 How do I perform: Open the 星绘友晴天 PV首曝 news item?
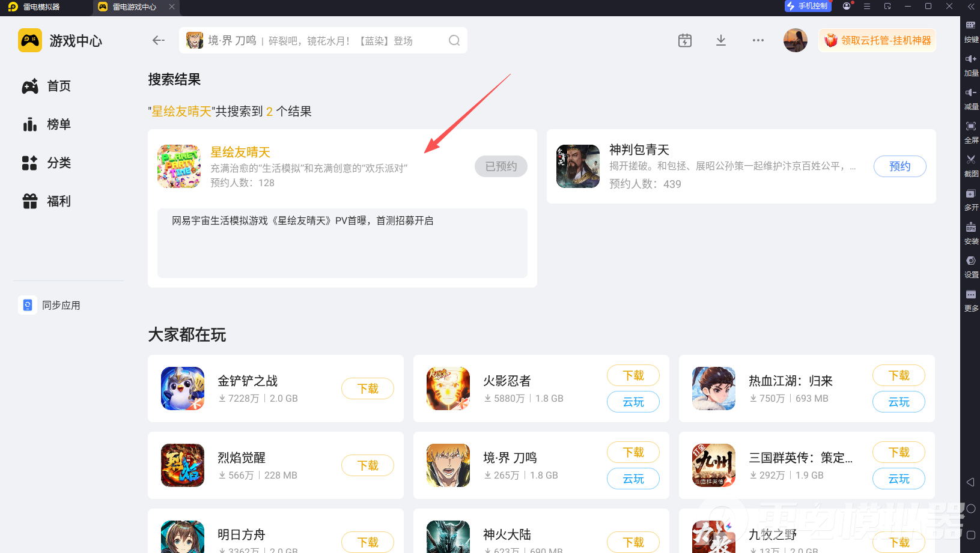303,221
